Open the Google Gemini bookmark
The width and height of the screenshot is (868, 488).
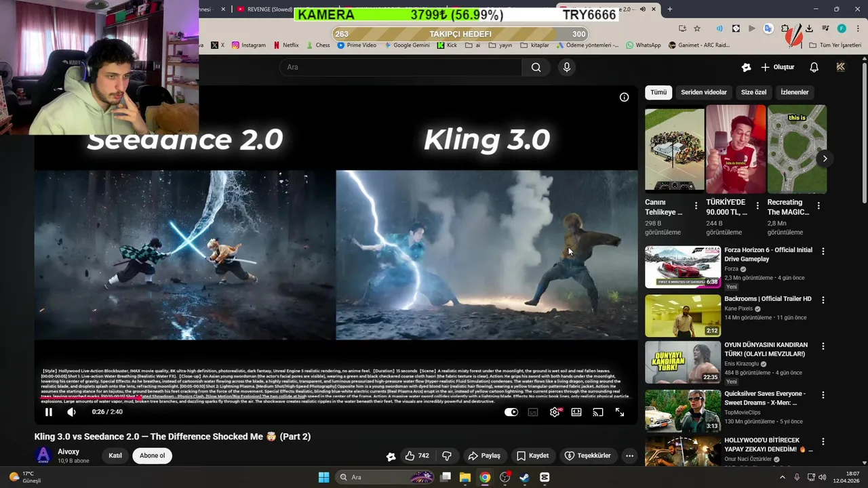click(406, 45)
